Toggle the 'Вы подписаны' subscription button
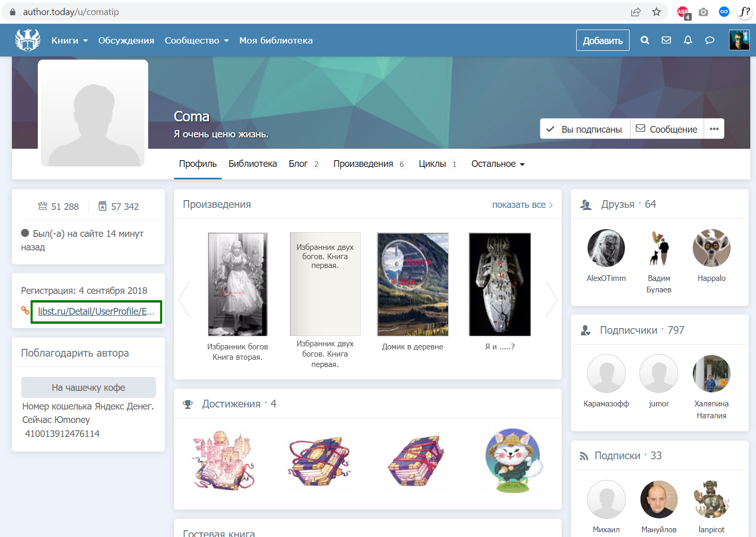The image size is (756, 537). point(585,129)
